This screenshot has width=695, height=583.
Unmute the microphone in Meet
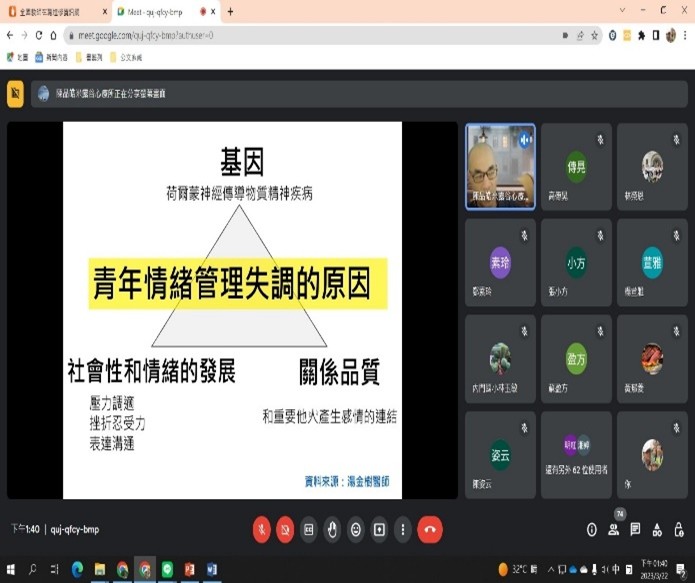pyautogui.click(x=262, y=529)
